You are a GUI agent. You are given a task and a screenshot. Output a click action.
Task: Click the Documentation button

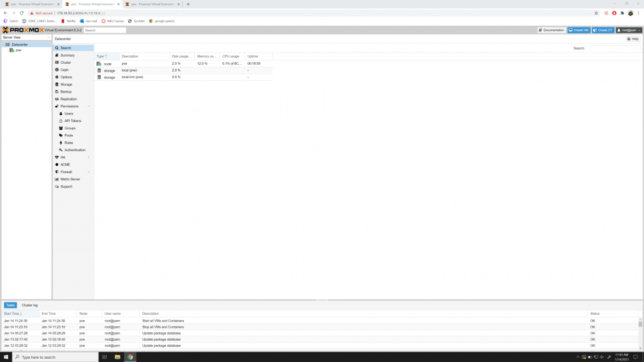click(x=552, y=30)
